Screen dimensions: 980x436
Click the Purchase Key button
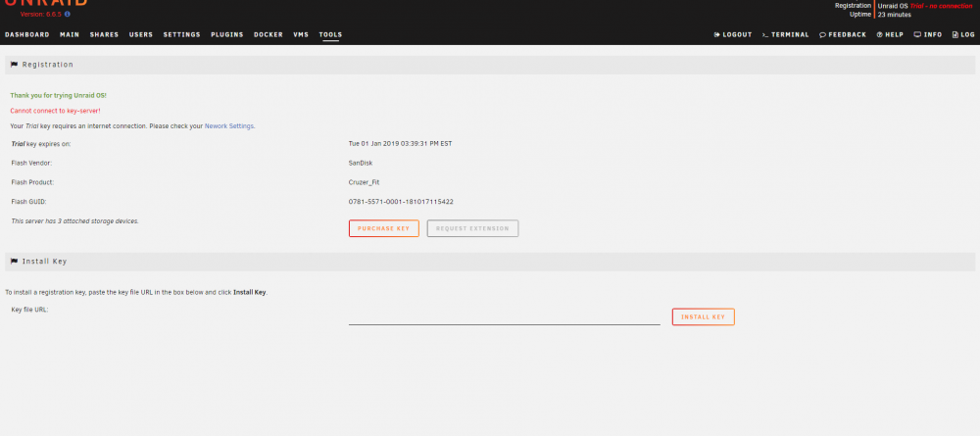pos(384,228)
